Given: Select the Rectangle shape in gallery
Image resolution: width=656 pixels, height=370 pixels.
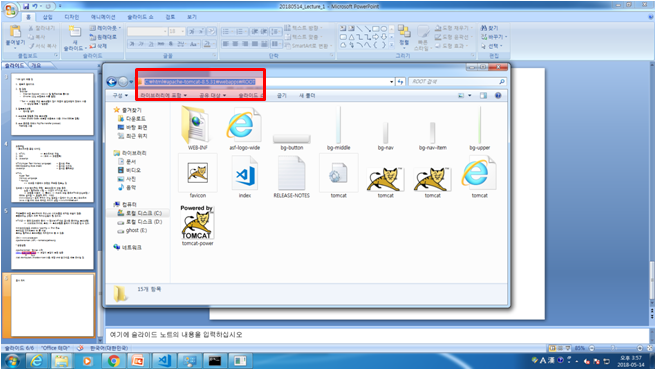Looking at the screenshot, I should click(x=376, y=28).
